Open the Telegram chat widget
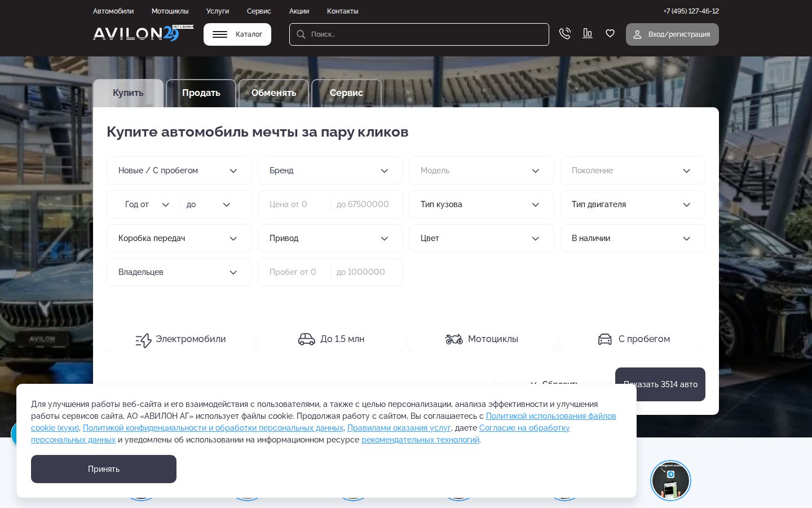Image resolution: width=812 pixels, height=508 pixels. [x=670, y=480]
